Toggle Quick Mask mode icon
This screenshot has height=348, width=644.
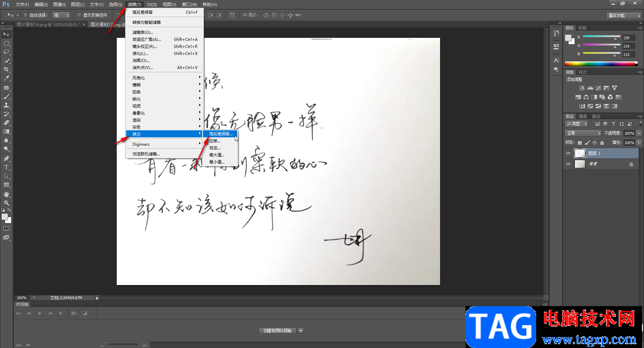[6, 228]
